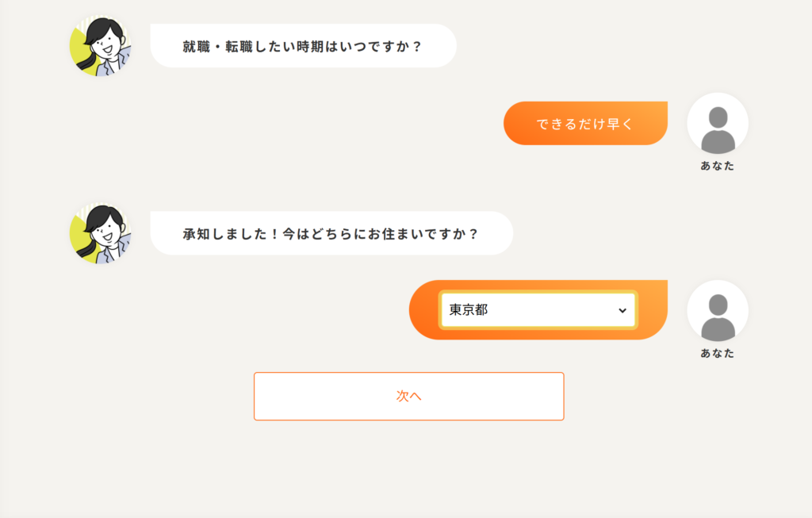The height and width of the screenshot is (518, 812).
Task: Click the user avatar next to できるだけ早く
Action: tap(718, 123)
